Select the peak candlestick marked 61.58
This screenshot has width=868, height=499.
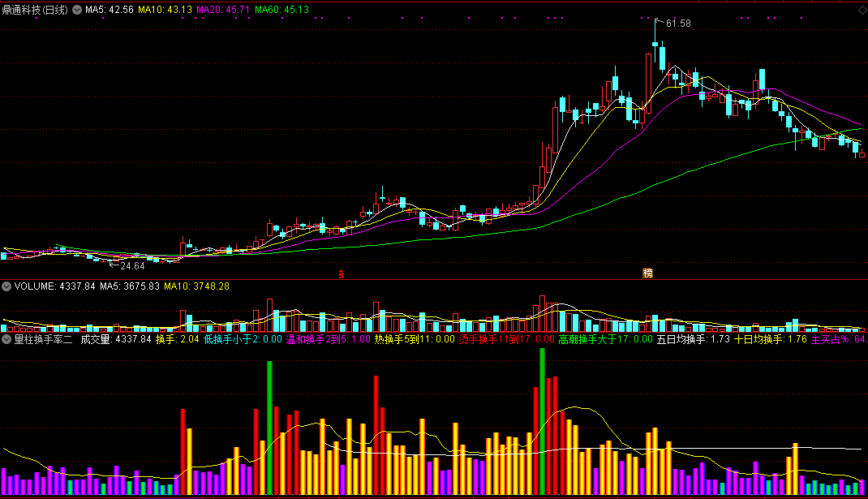coord(655,45)
